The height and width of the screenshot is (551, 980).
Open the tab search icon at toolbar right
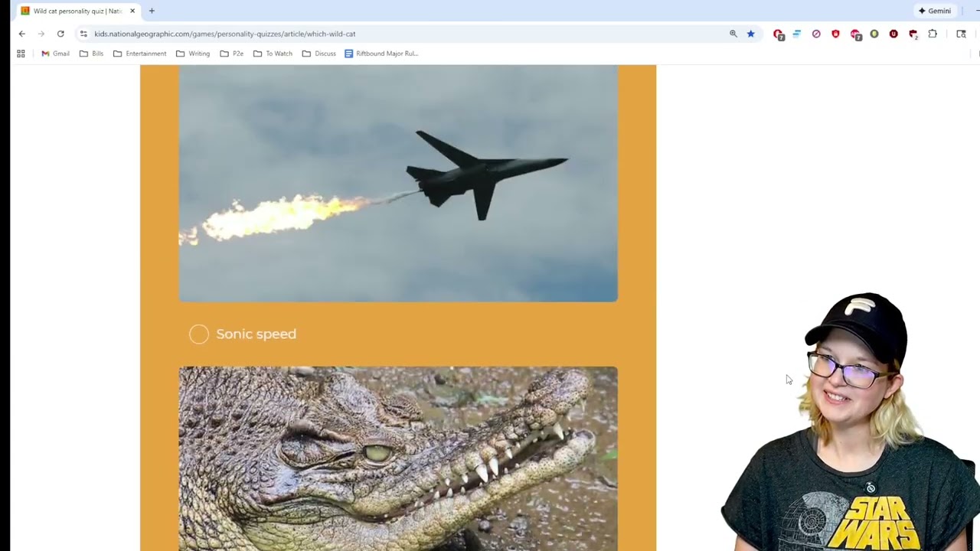pos(962,34)
